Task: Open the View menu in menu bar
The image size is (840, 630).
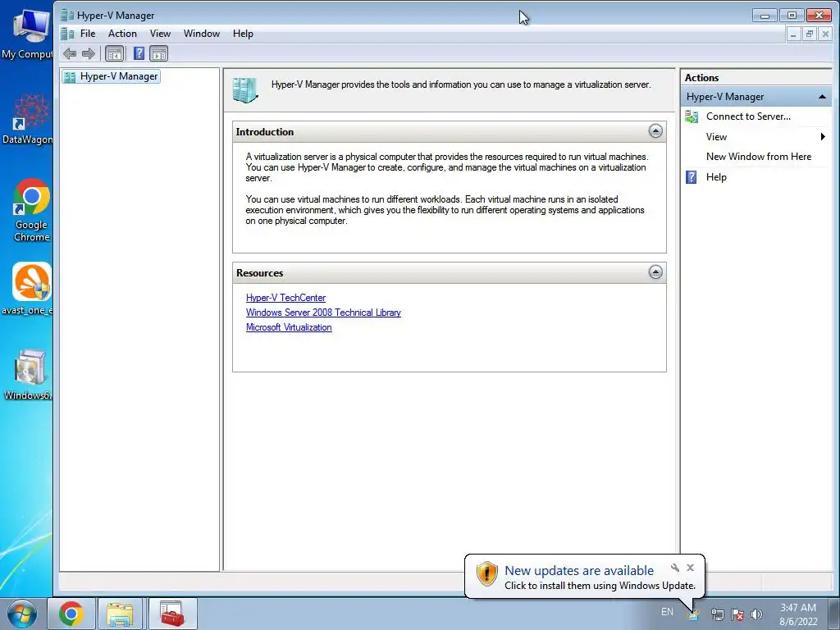Action: pos(160,34)
